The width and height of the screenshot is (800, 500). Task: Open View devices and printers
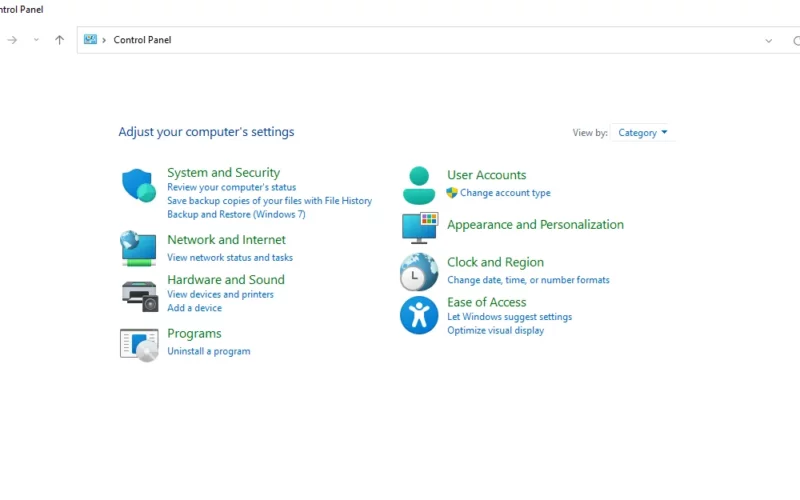point(220,294)
